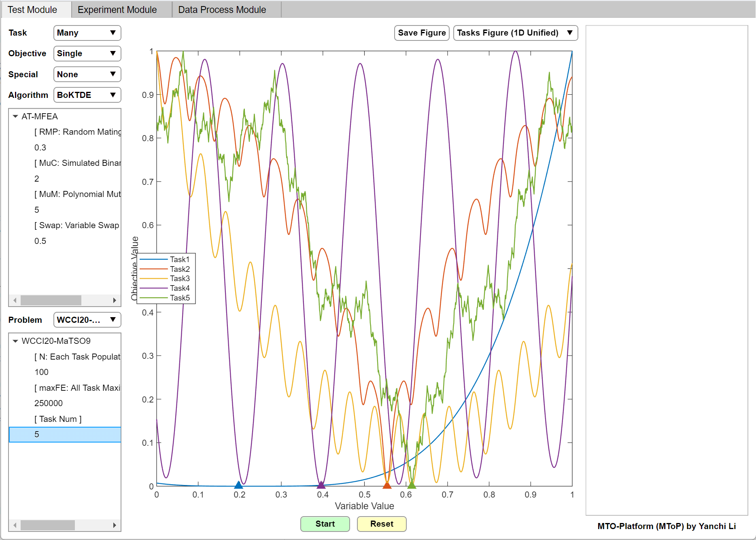Open the Objective dropdown showing Single
The height and width of the screenshot is (540, 756).
(87, 53)
